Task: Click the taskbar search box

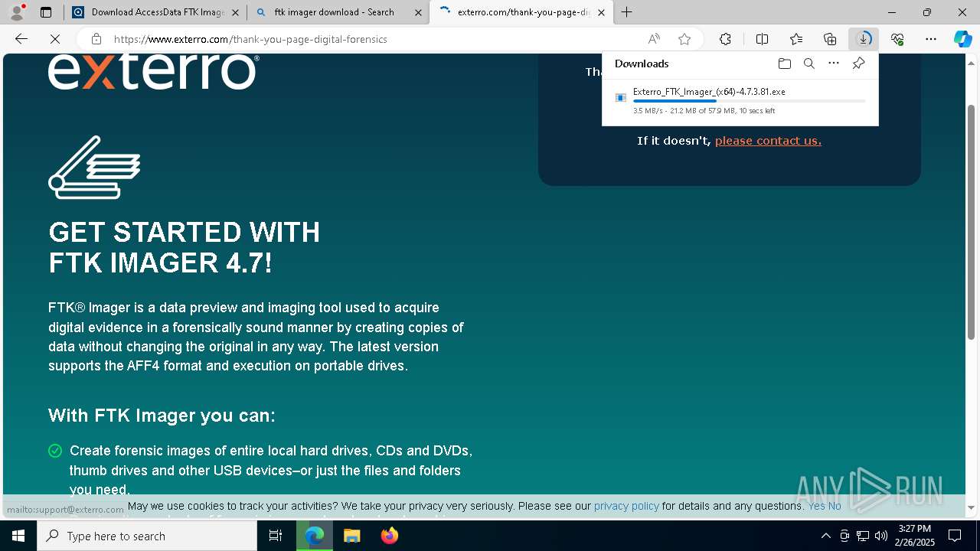Action: [x=147, y=536]
